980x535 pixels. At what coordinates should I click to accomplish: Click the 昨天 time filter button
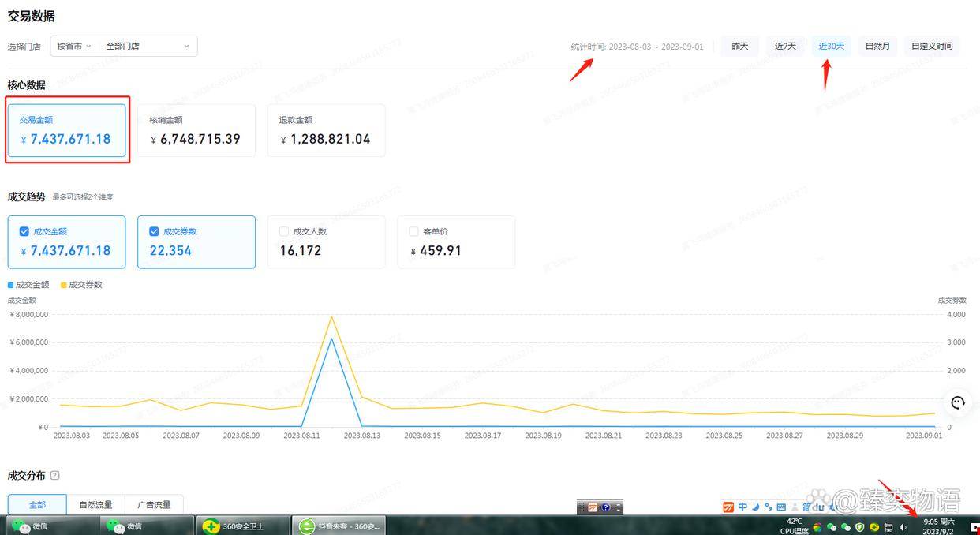(x=739, y=46)
